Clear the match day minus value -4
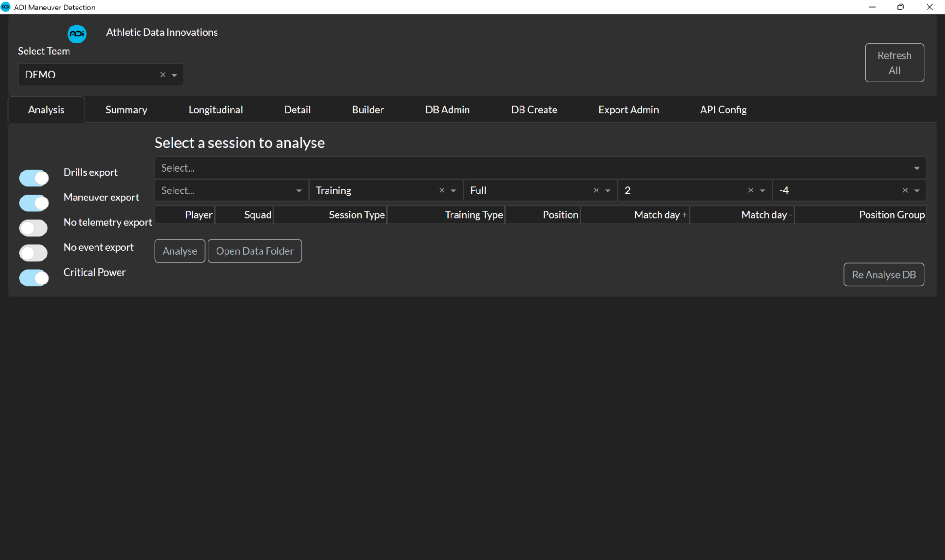Viewport: 945px width, 560px height. [905, 190]
